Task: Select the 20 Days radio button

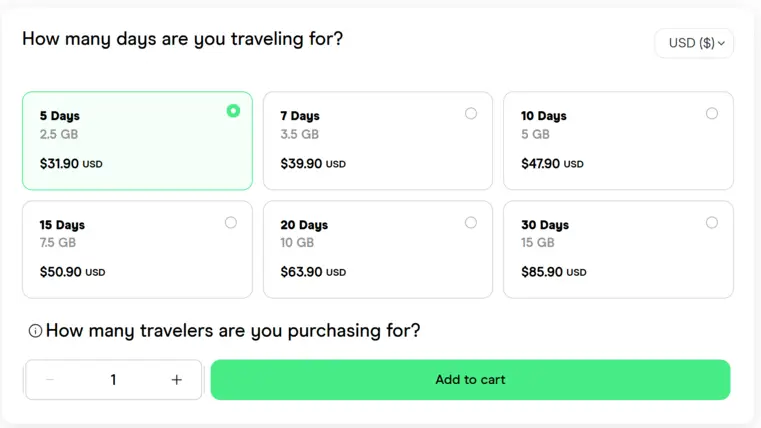Action: pyautogui.click(x=471, y=223)
